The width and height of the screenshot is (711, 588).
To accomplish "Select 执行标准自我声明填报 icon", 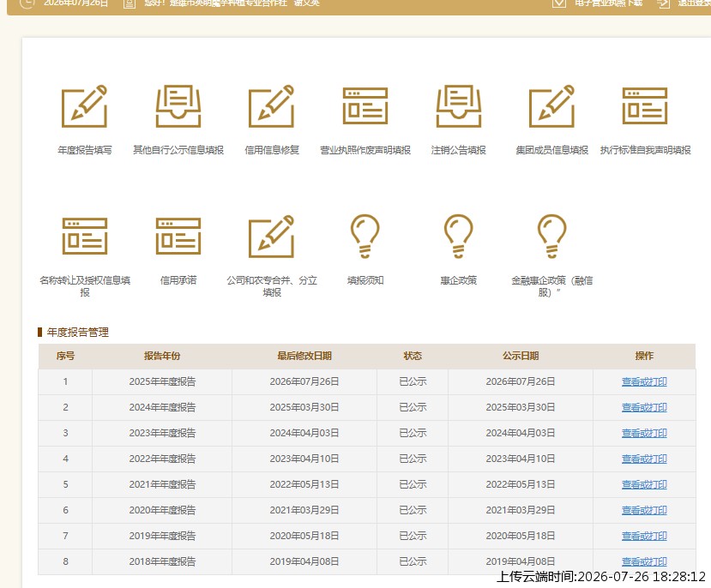I will pyautogui.click(x=645, y=106).
